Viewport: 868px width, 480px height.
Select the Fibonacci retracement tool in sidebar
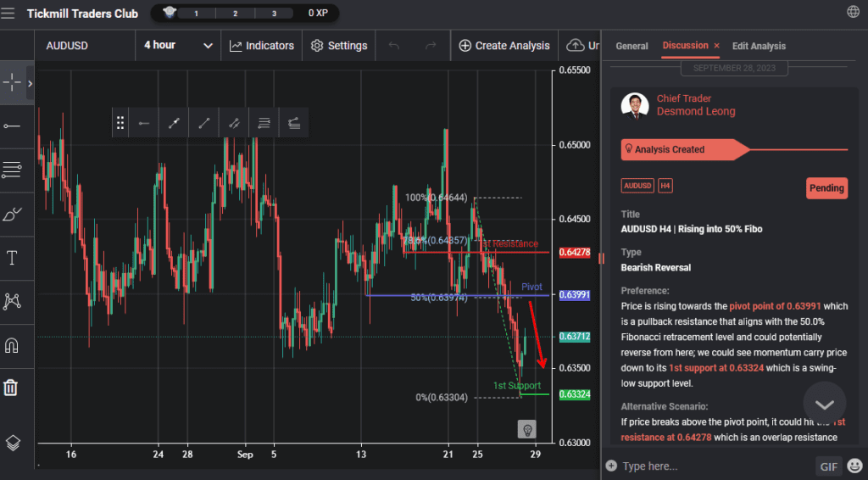click(12, 170)
